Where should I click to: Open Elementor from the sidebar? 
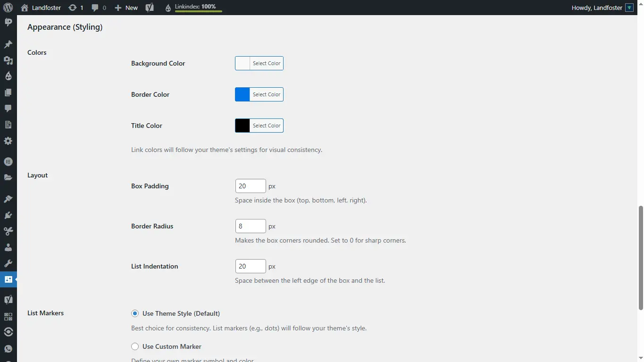click(x=8, y=161)
